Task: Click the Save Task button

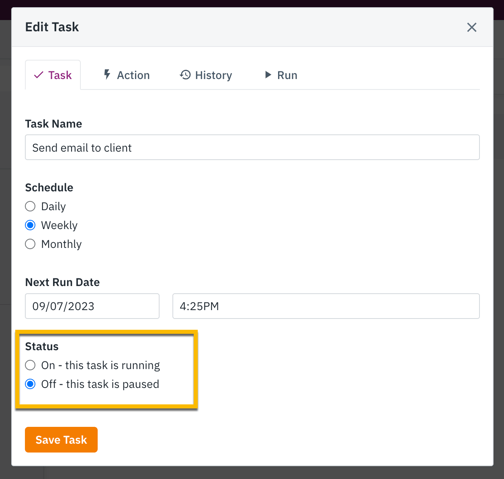Action: pyautogui.click(x=61, y=440)
